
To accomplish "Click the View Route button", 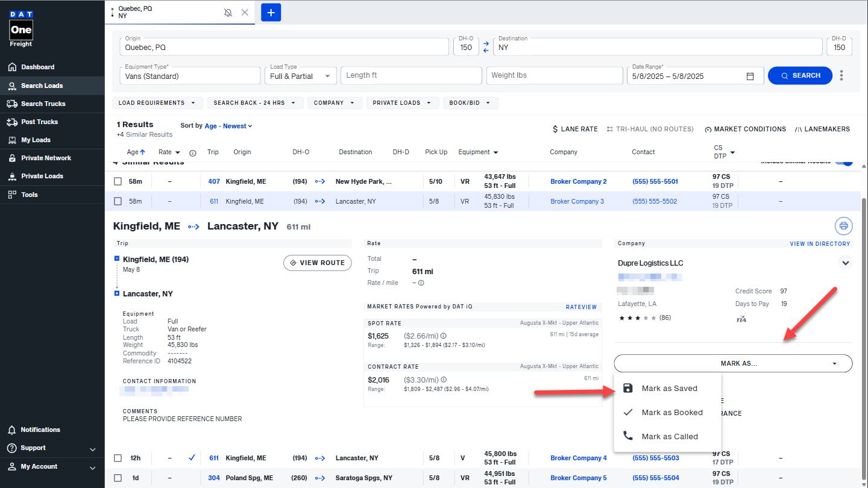I will tap(317, 263).
